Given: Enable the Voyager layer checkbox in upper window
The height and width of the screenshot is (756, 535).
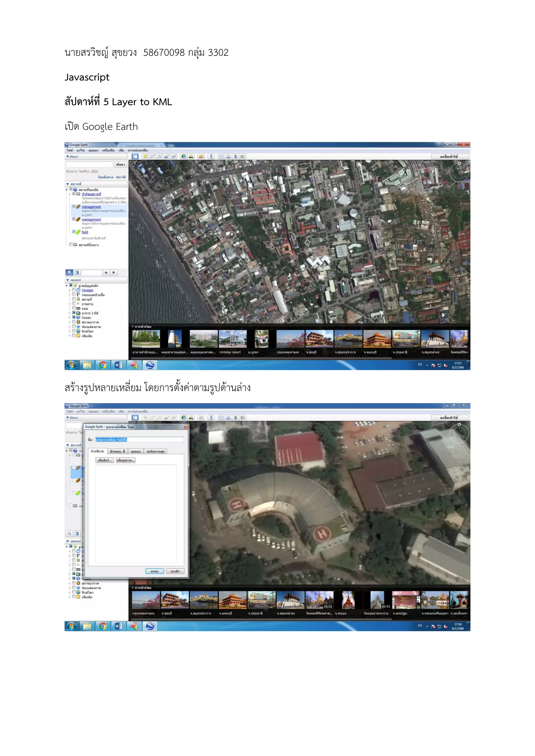Looking at the screenshot, I should click(x=74, y=290).
